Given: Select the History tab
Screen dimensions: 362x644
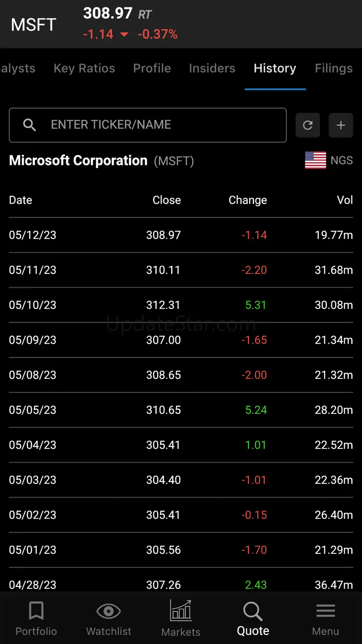Looking at the screenshot, I should click(x=275, y=68).
